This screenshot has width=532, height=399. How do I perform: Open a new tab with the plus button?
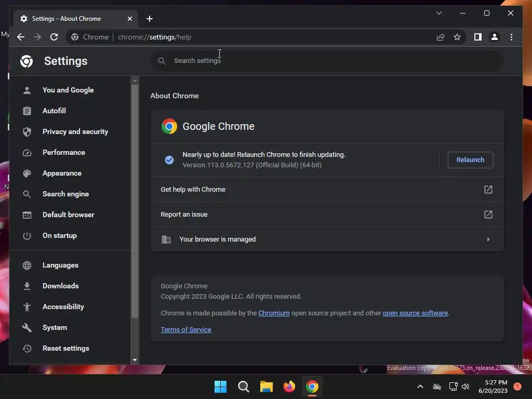tap(150, 19)
